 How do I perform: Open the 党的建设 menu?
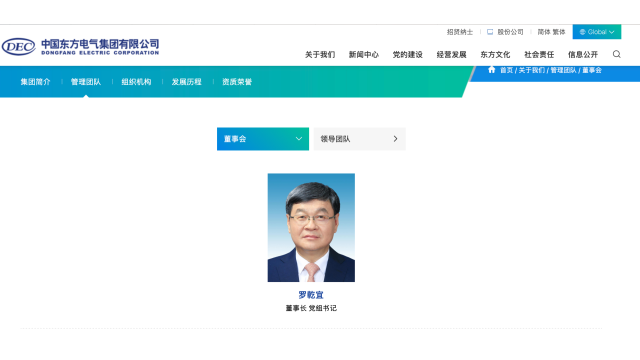click(407, 55)
